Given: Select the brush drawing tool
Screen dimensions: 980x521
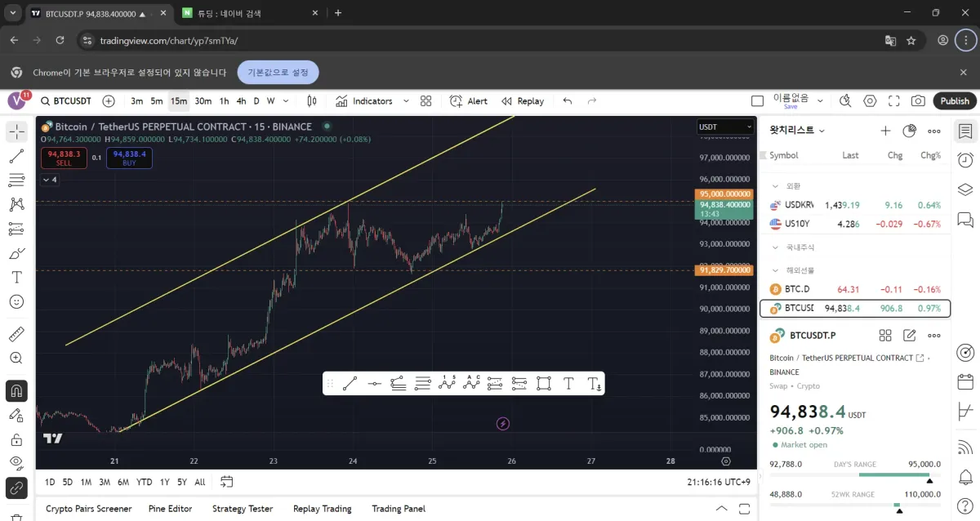Looking at the screenshot, I should coord(16,253).
